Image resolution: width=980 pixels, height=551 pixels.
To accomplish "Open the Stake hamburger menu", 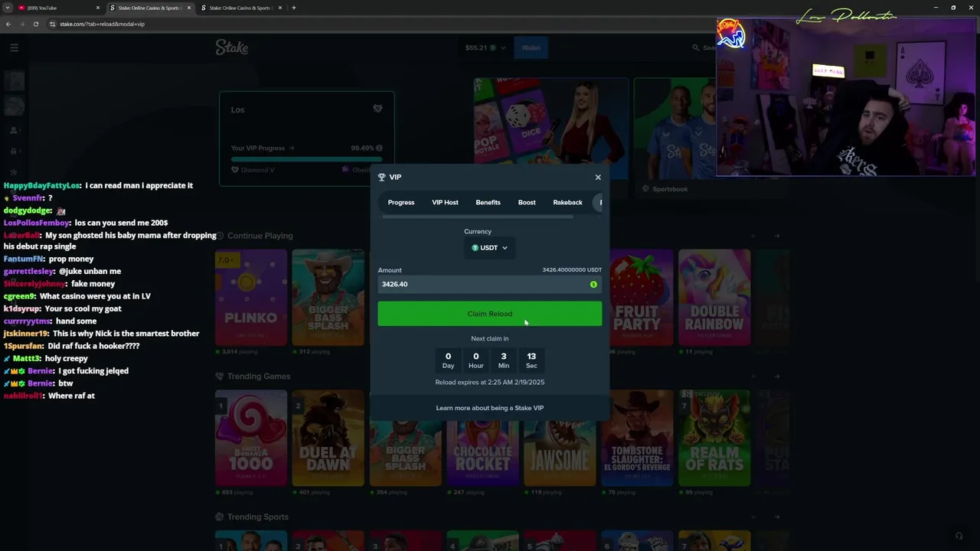I will (14, 47).
